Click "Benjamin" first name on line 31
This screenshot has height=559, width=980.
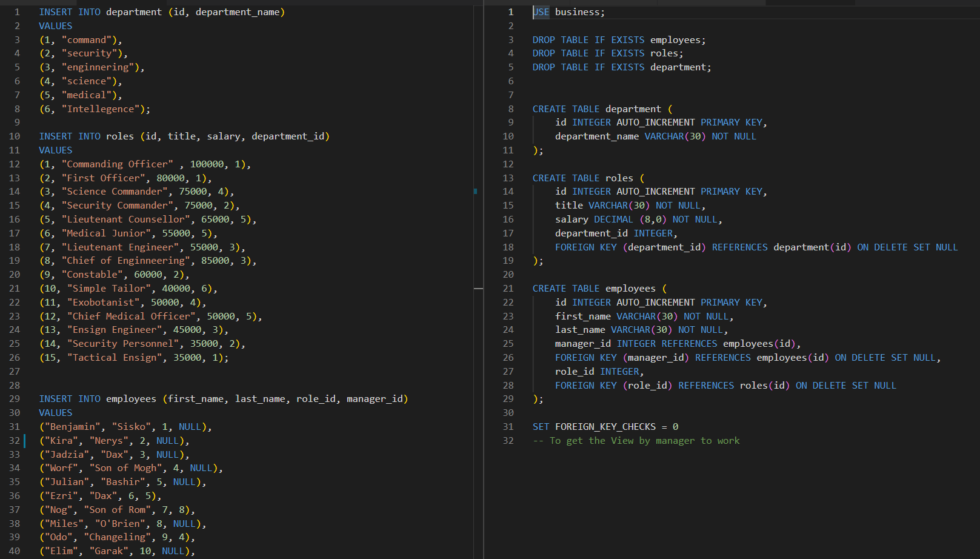click(x=73, y=427)
